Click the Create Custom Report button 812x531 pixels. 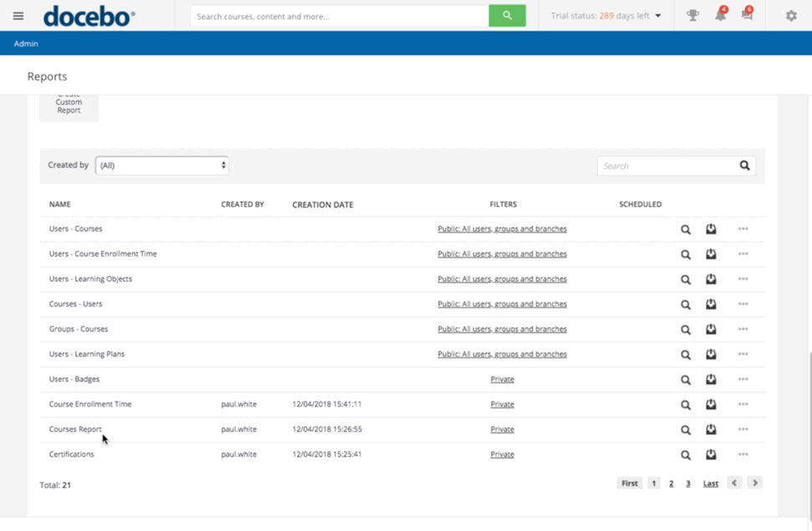click(69, 105)
